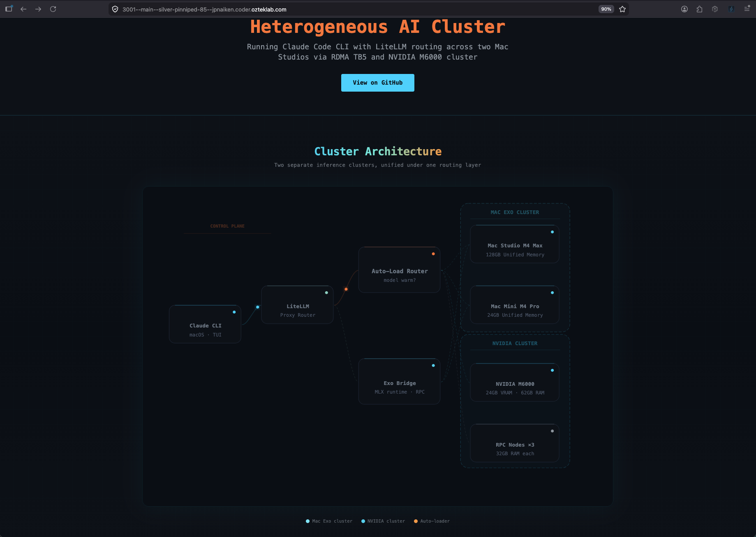Screen dimensions: 756x537
Task: Go forward to the next page
Action: (x=38, y=9)
